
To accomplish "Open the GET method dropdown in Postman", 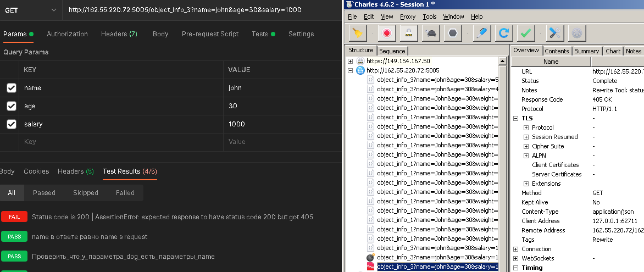I will [30, 10].
